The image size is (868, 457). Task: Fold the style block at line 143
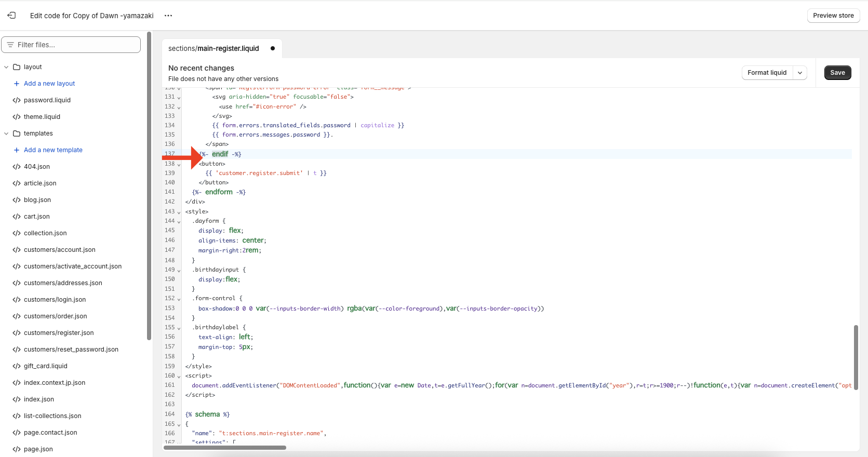point(179,212)
